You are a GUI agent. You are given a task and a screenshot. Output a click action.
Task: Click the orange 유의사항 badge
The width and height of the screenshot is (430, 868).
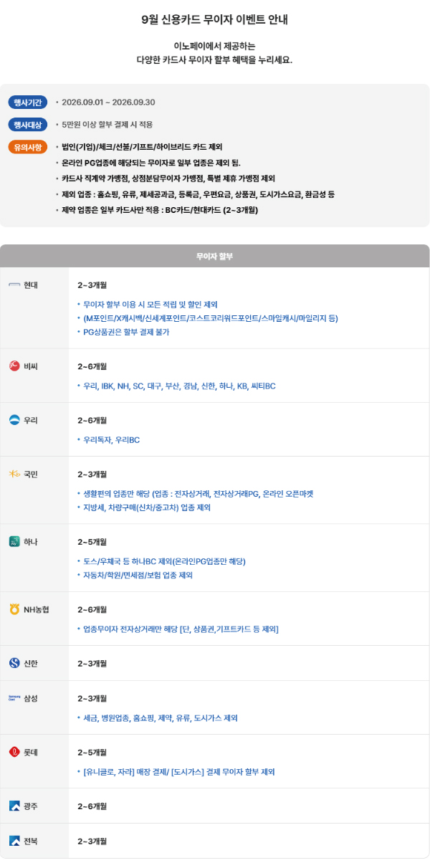28,147
